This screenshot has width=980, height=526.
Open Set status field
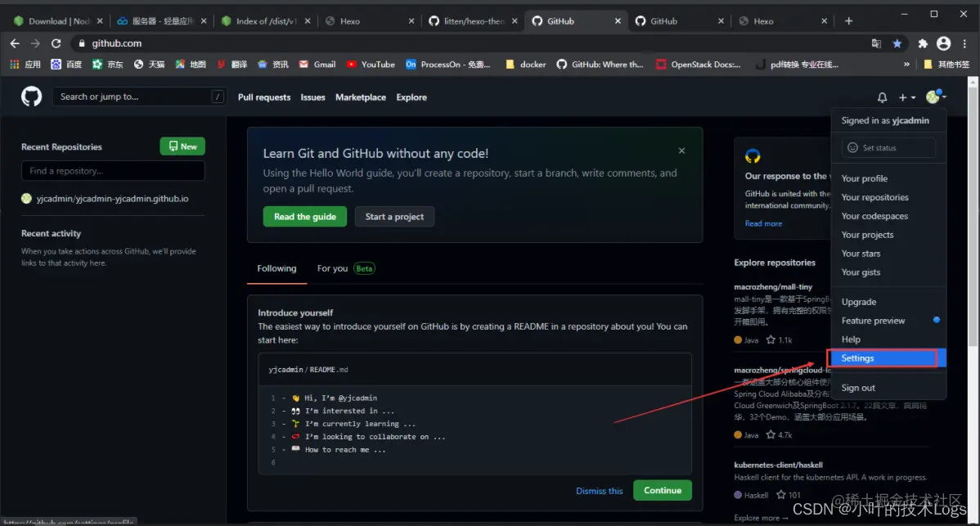(888, 147)
